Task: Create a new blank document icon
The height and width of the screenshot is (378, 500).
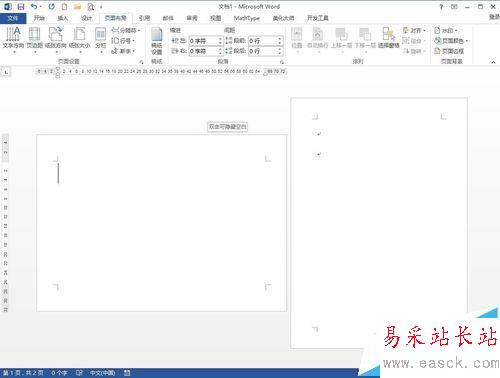Action: (64, 7)
